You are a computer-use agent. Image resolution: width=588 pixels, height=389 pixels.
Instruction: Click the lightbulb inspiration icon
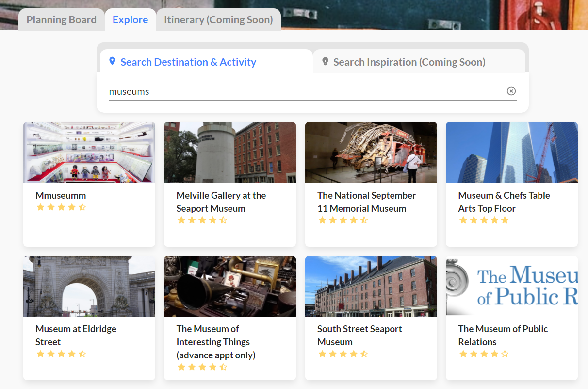click(325, 62)
